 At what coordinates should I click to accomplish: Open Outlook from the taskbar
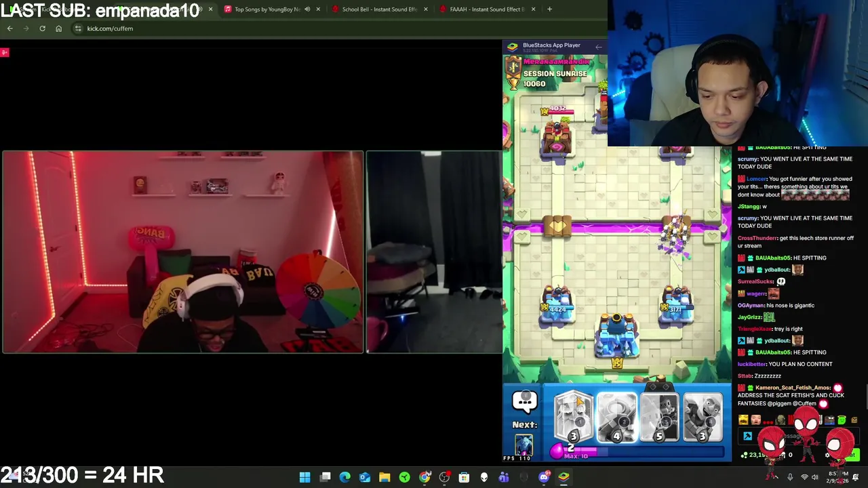365,477
